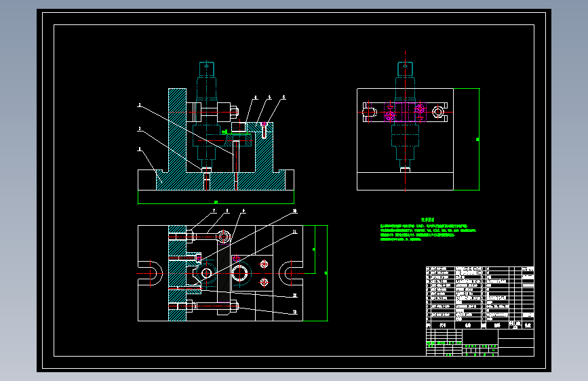Pick the large bored hole circle in plan view

240,273
